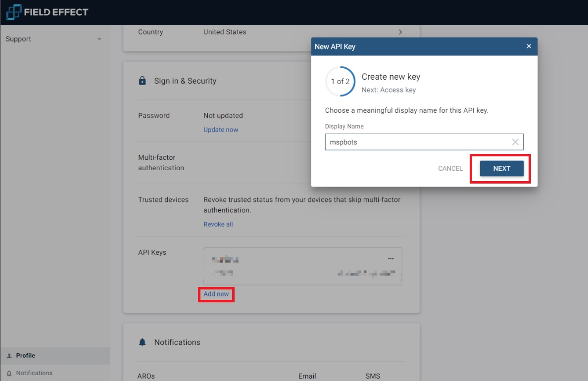Viewport: 588px width, 381px height.
Task: Click the Update now password link
Action: click(x=221, y=129)
